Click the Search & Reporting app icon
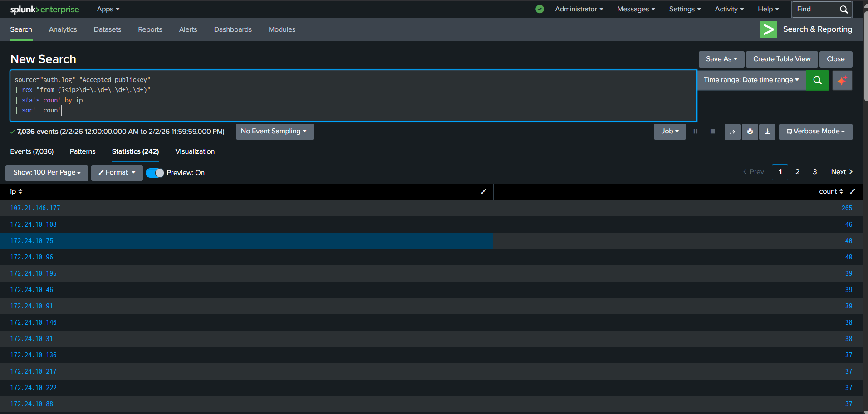868x414 pixels. (x=768, y=29)
